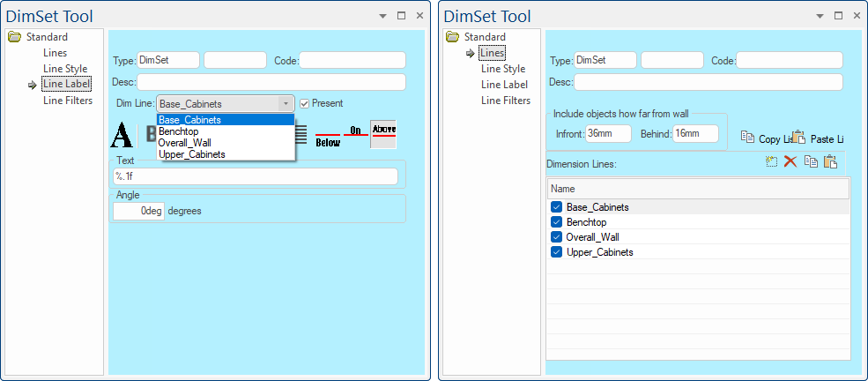Viewport: 868px width, 381px height.
Task: Select Line Style in the left tree
Action: [65, 69]
